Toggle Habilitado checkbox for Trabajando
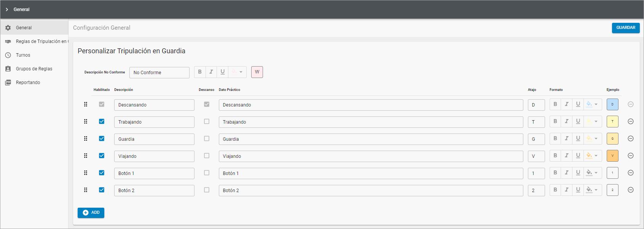The image size is (644, 229). point(102,121)
